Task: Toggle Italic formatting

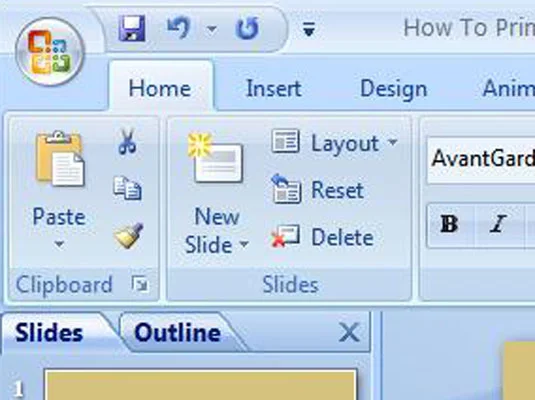Action: coord(498,224)
